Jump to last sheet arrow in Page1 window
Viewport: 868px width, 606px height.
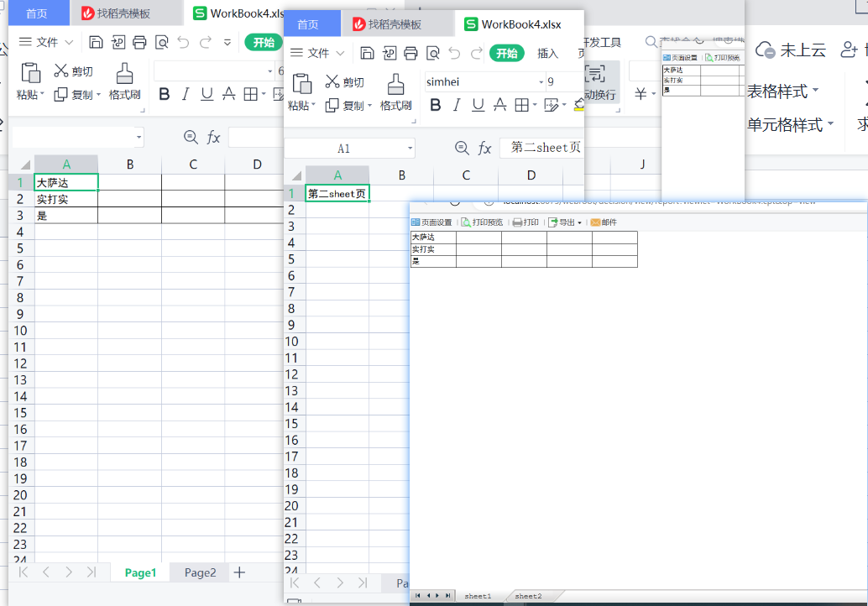click(92, 572)
